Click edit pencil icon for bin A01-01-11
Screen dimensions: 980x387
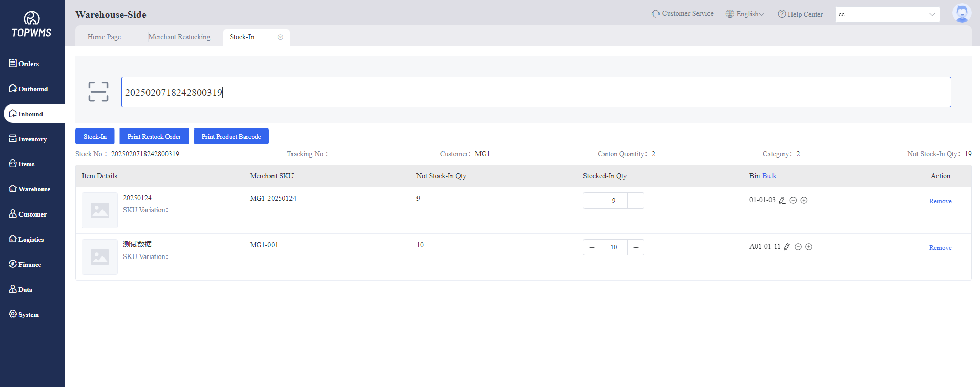[787, 247]
